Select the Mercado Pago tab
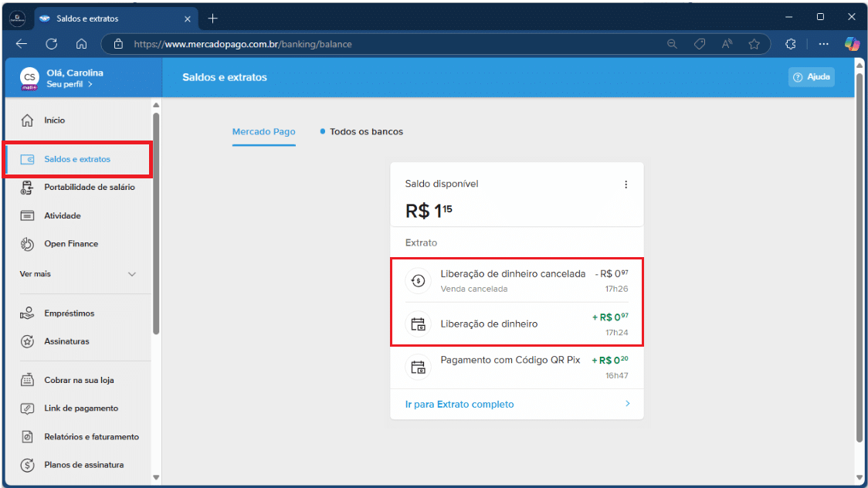Screen dimensions: 868x488 pos(263,132)
